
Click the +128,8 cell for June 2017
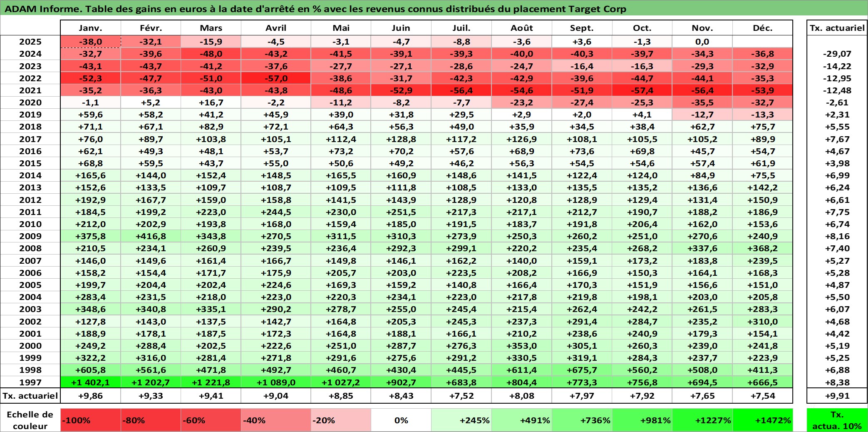401,139
